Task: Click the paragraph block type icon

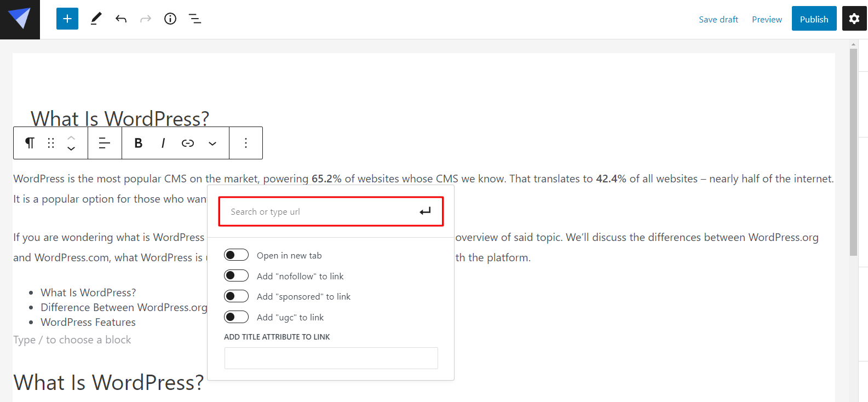Action: coord(30,143)
